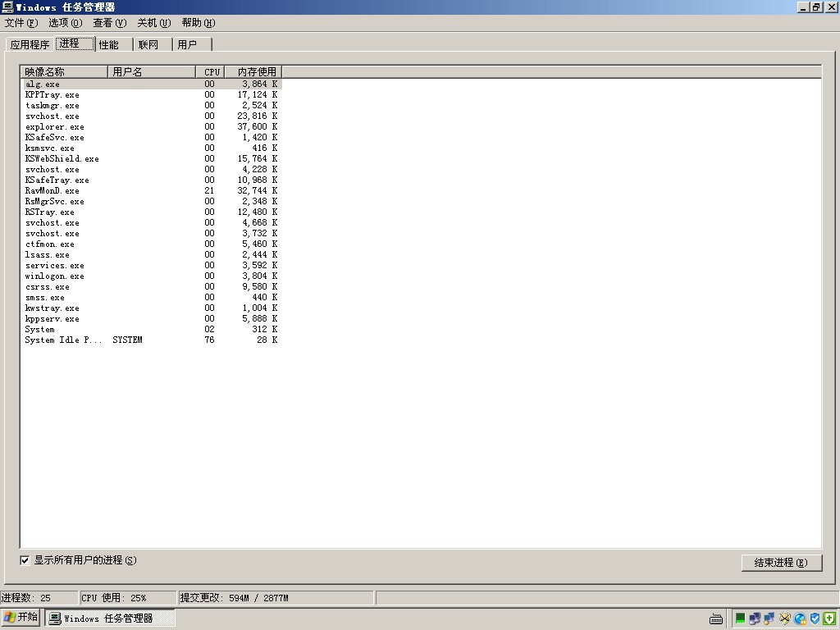
Task: Select the kwstray.exe process
Action: [x=152, y=308]
